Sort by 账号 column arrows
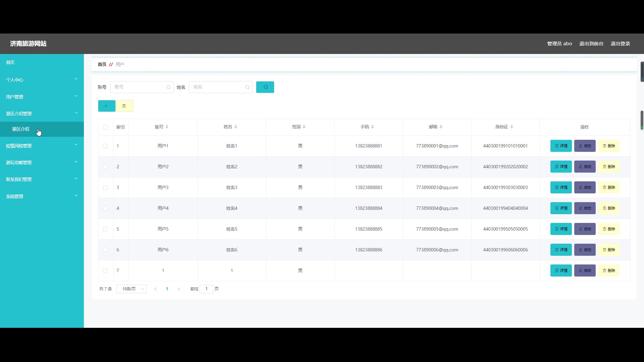 tap(167, 127)
